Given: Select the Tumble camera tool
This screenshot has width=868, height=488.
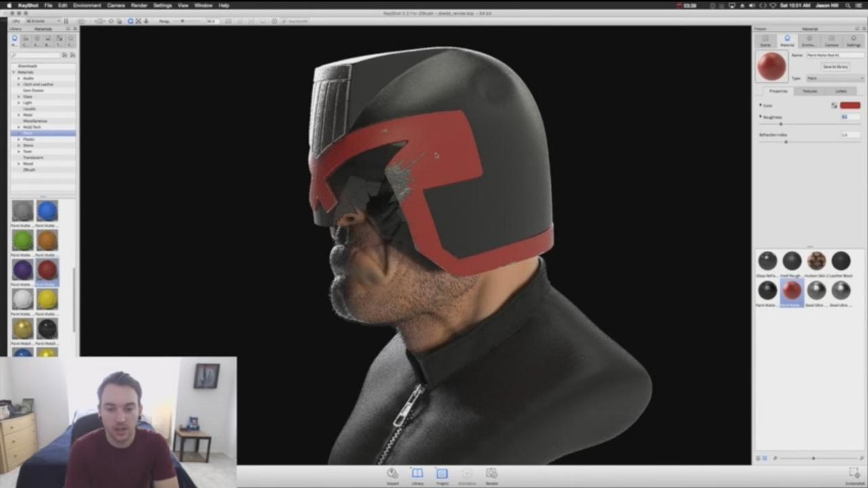Looking at the screenshot, I should point(130,21).
